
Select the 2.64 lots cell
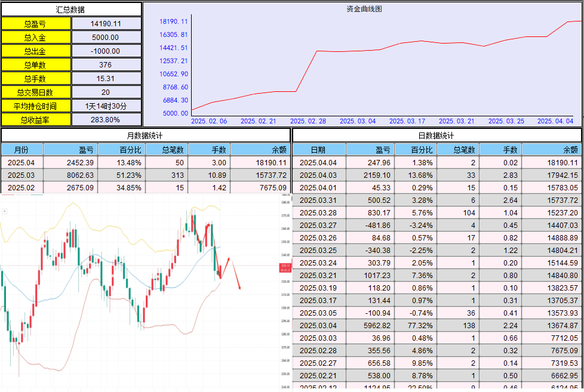tap(500, 200)
